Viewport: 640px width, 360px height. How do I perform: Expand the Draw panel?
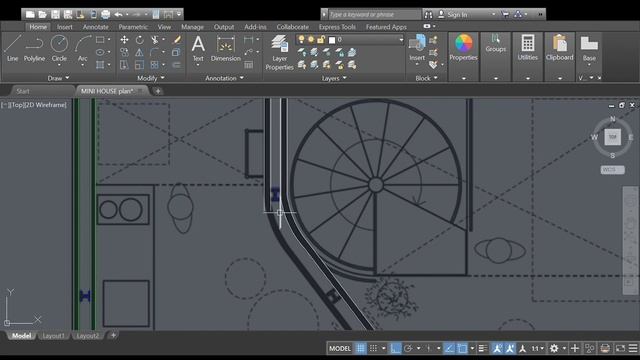click(x=58, y=78)
